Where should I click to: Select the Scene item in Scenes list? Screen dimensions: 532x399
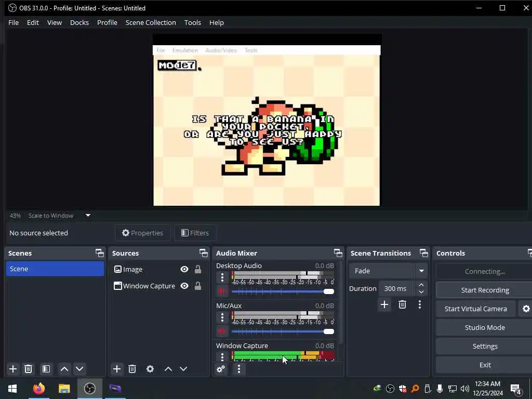55,269
